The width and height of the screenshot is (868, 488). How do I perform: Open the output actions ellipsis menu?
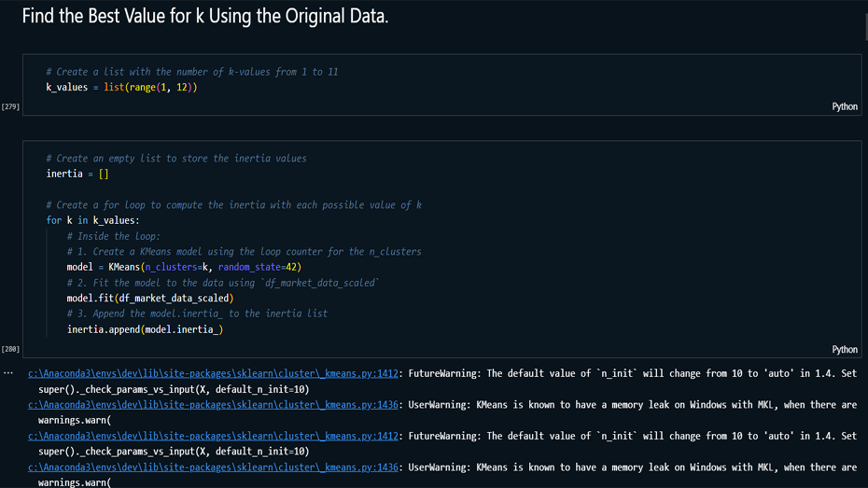[x=8, y=373]
